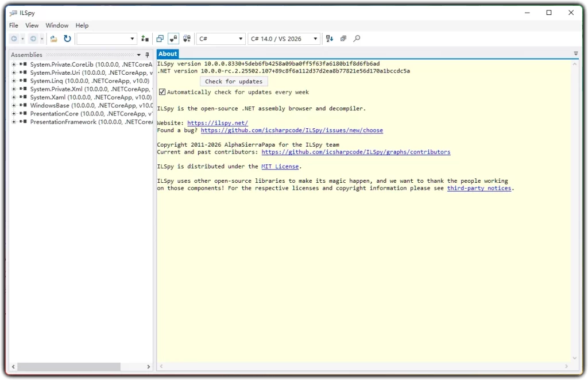Pin the Assemblies panel
The image size is (588, 380).
click(x=147, y=55)
